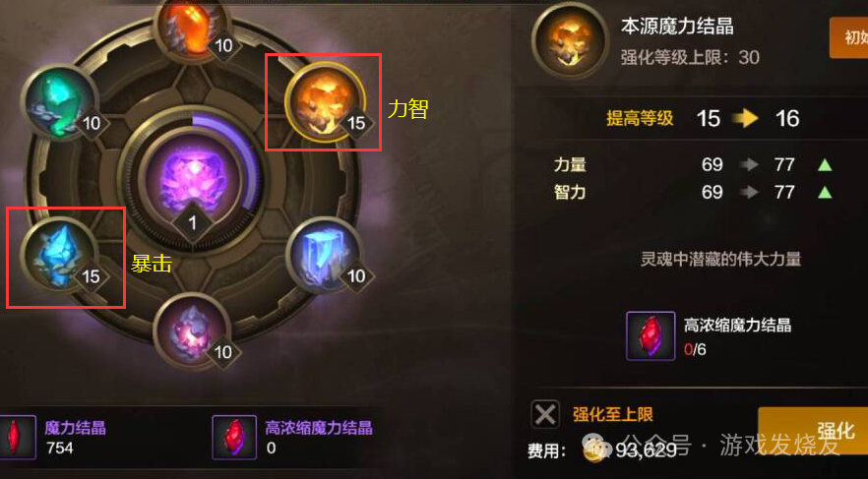Tap the 高浓缩魔力结晶 material icon 0/6
Viewport: 868px width, 479px height.
(651, 335)
